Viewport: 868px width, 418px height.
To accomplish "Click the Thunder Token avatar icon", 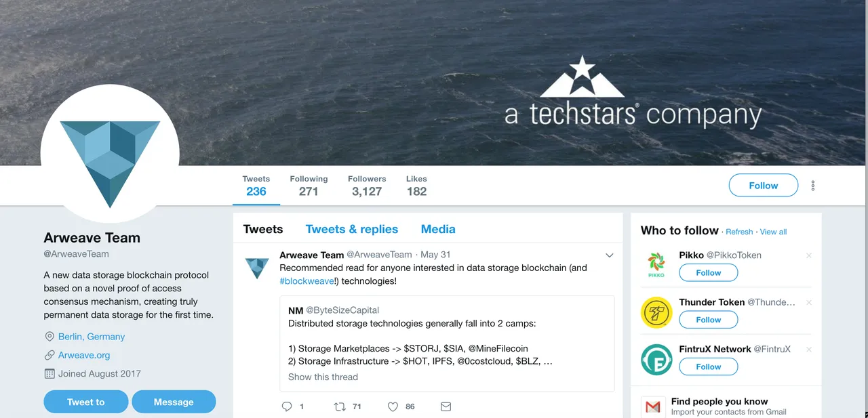I will pyautogui.click(x=656, y=312).
